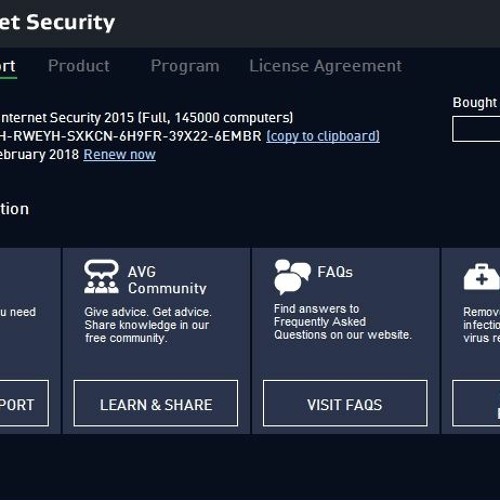Click the license number text
Image resolution: width=500 pixels, height=500 pixels.
(x=131, y=136)
